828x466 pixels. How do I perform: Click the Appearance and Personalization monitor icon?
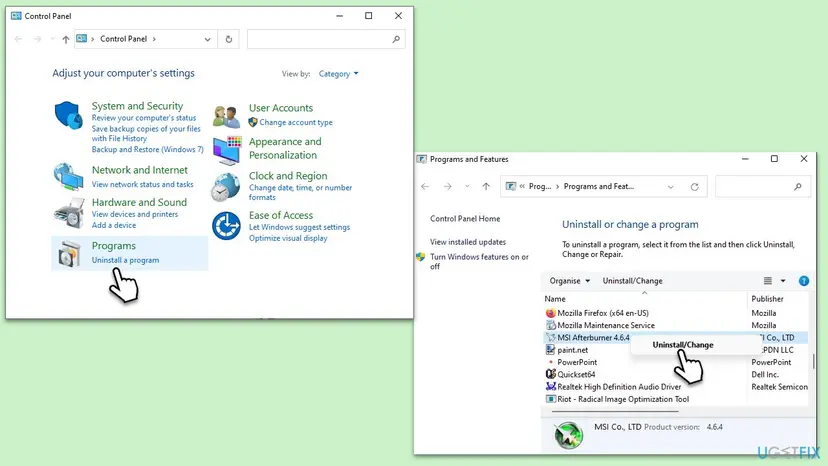[227, 150]
